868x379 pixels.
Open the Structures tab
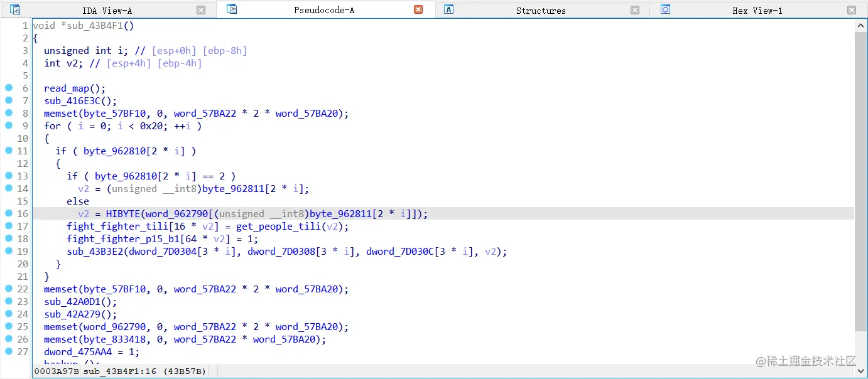(x=541, y=10)
